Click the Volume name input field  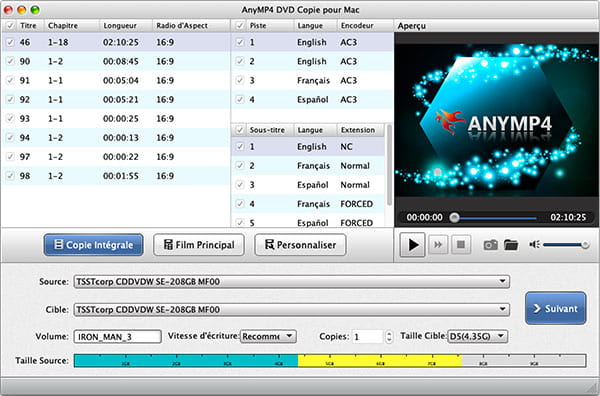(x=117, y=337)
